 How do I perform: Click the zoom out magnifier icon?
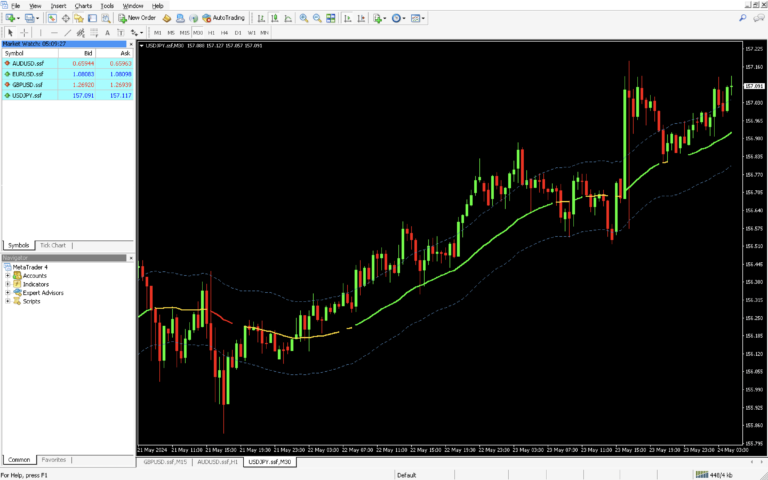coord(318,18)
